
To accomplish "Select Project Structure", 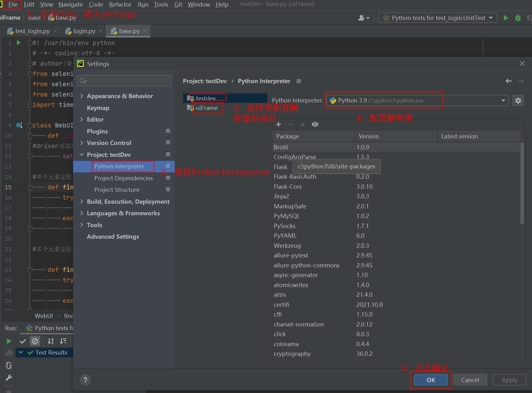I will point(117,190).
